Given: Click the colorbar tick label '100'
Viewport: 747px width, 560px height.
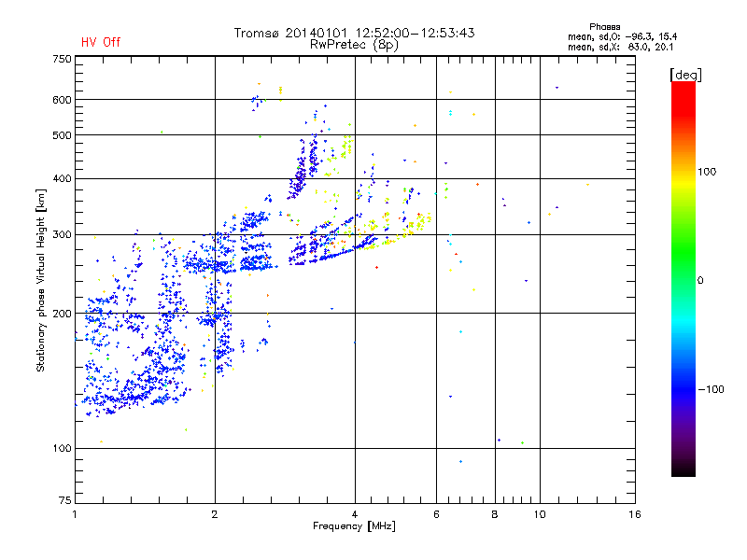Looking at the screenshot, I should point(707,172).
